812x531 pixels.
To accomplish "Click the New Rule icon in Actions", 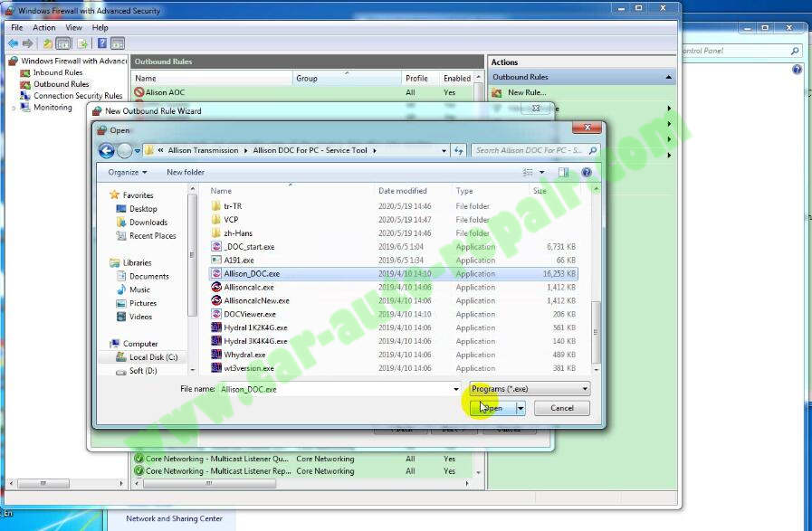I will tap(497, 92).
